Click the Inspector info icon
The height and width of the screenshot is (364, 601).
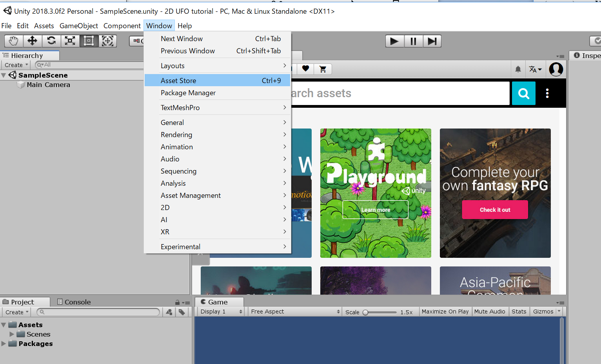tap(577, 55)
